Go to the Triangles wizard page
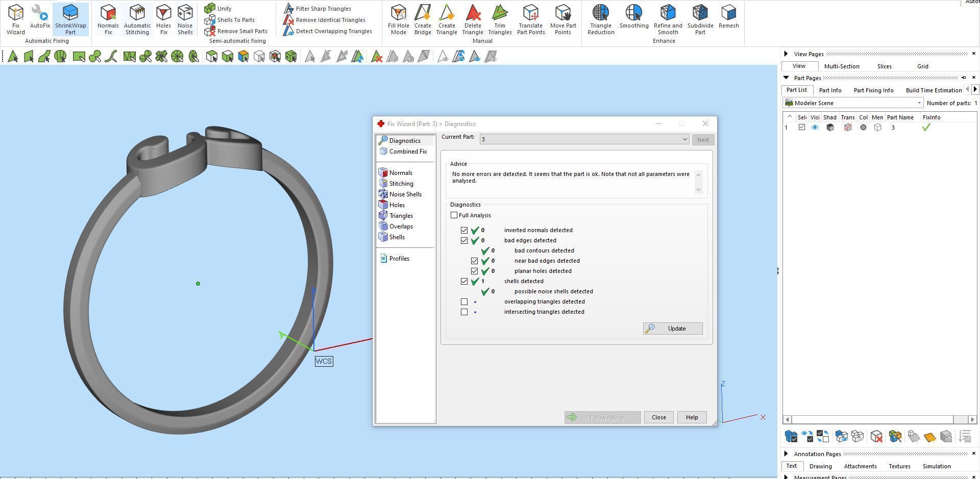Viewport: 980px width, 479px height. pyautogui.click(x=396, y=216)
